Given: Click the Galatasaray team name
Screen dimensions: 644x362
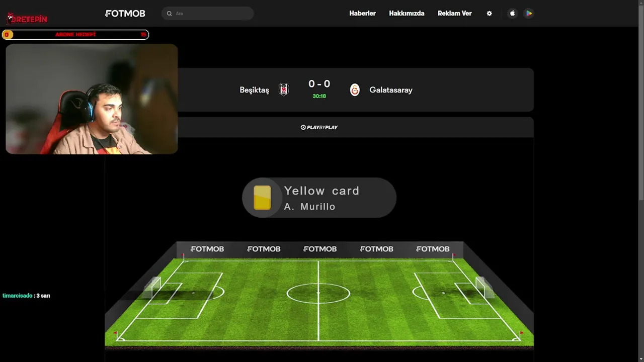Looking at the screenshot, I should coord(391,90).
